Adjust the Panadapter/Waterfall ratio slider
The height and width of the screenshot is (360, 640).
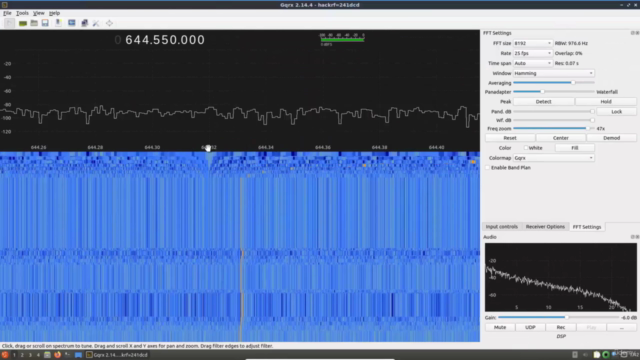[x=553, y=92]
